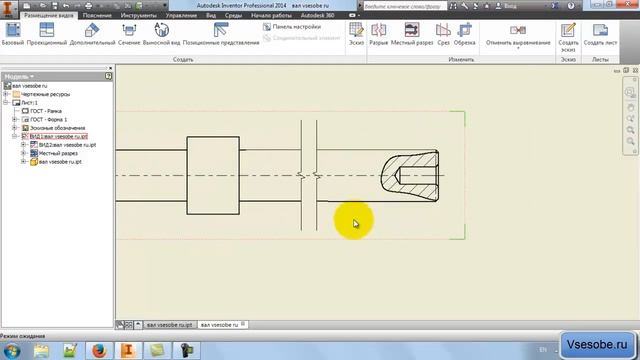Select the Местный разрез break out tool

pos(412,34)
